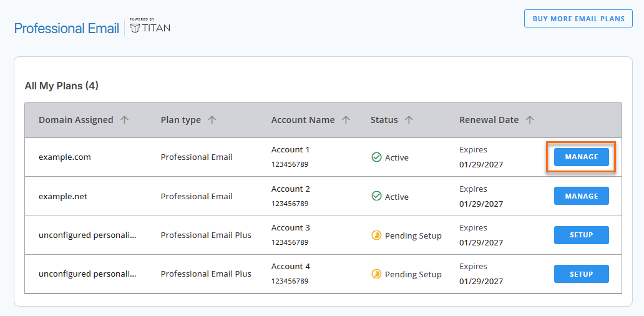This screenshot has height=316, width=644.
Task: Click the Professional Email heading
Action: 67,28
